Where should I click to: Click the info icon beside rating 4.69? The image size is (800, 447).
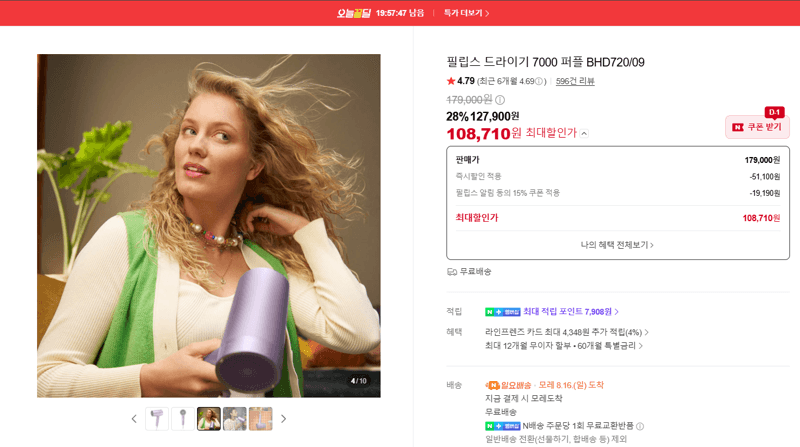[538, 82]
